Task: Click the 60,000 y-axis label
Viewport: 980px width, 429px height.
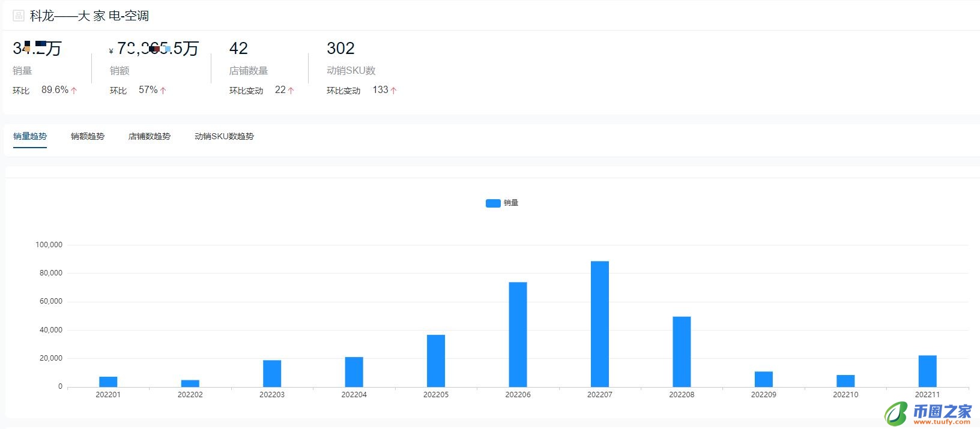Action: [51, 301]
